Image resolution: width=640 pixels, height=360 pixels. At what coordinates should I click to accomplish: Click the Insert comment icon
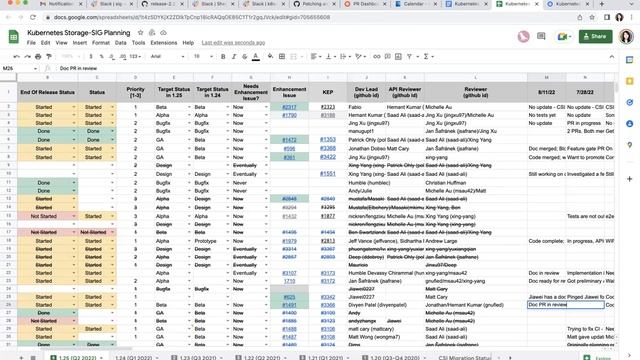point(387,56)
